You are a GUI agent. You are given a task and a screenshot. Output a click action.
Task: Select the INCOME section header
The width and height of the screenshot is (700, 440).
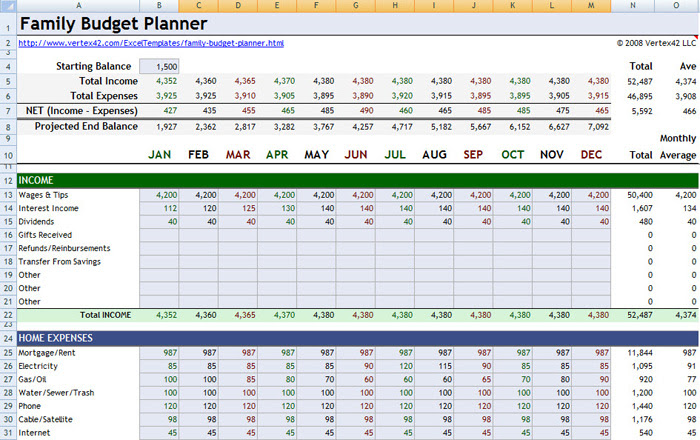pos(358,180)
